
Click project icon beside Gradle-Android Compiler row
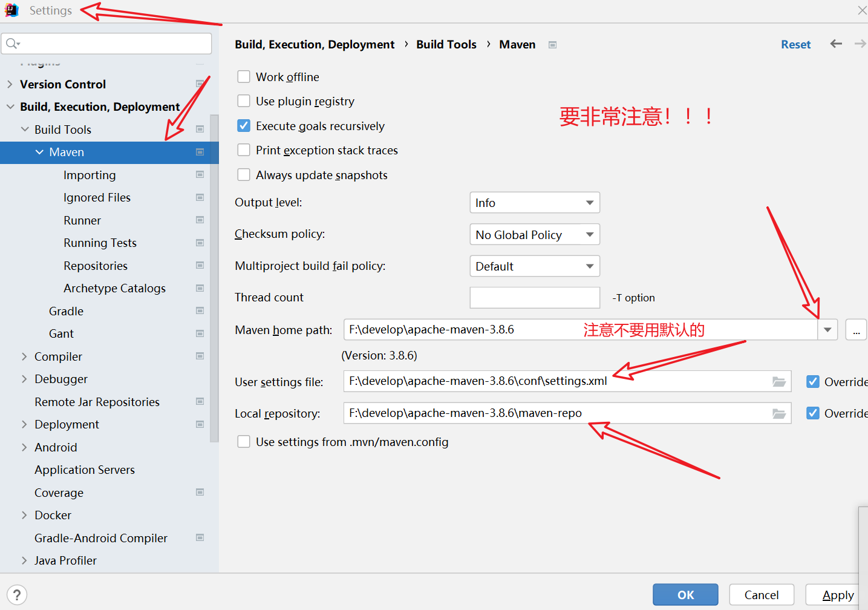click(200, 537)
